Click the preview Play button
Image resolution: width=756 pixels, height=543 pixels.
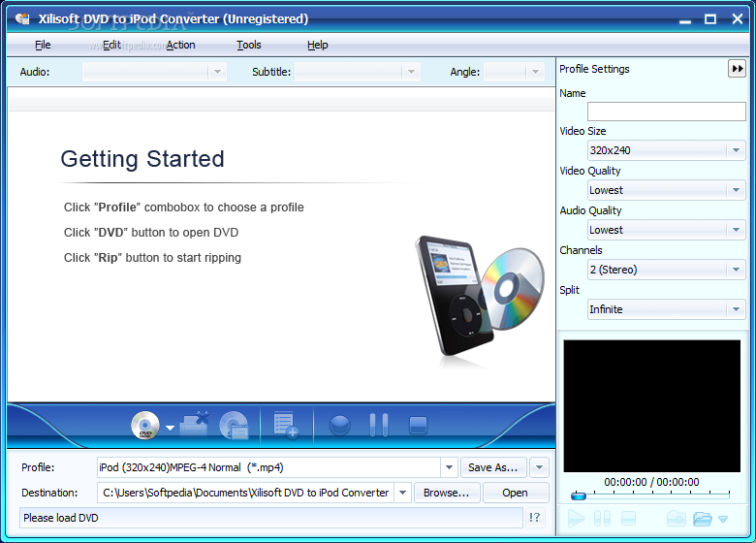click(576, 519)
